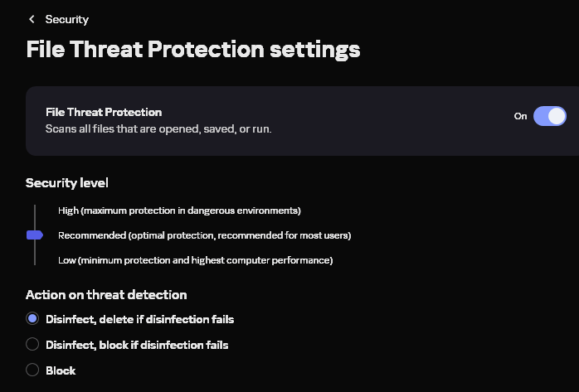Click the Scans all files description text
579x392 pixels.
158,129
